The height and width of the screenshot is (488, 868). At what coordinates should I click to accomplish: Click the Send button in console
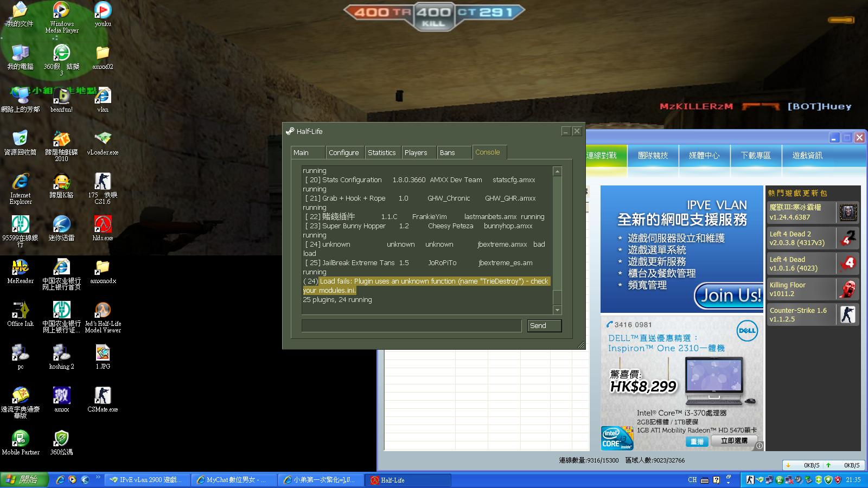pyautogui.click(x=544, y=325)
